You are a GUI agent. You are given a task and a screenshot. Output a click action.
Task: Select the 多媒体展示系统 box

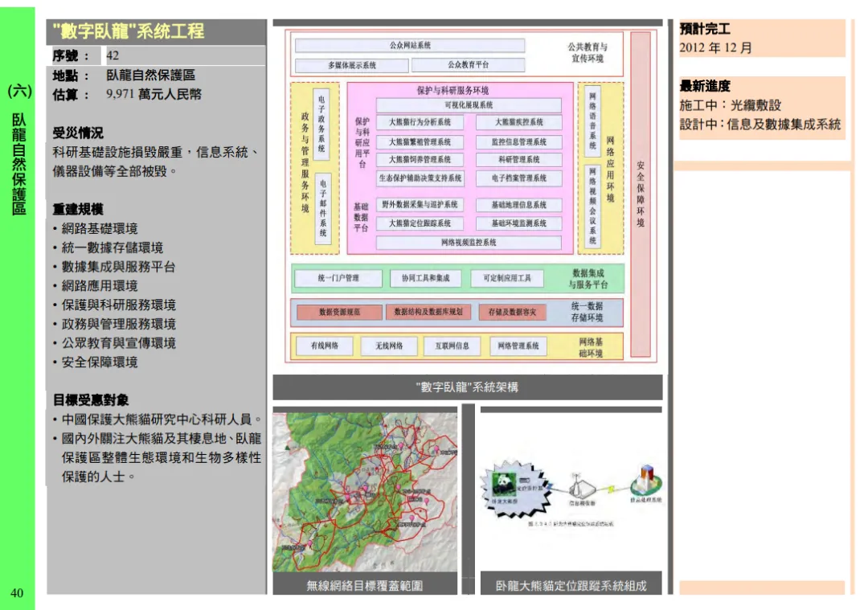351,65
